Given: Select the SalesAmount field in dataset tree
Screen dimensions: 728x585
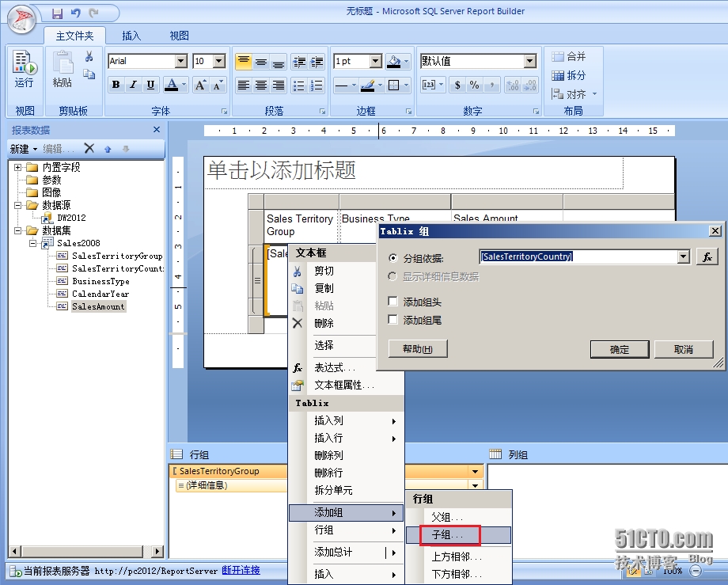Looking at the screenshot, I should pos(98,306).
